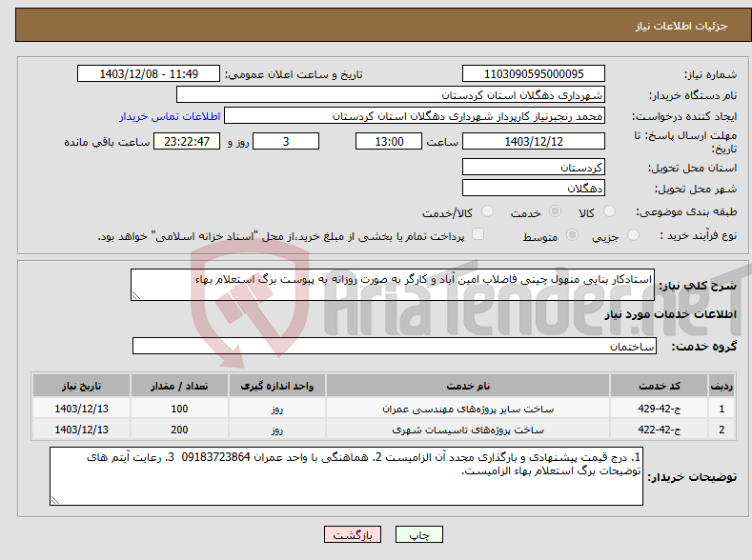Click the گروه خدمت field ساختمان
Viewport: 752px width, 560px height.
[395, 346]
